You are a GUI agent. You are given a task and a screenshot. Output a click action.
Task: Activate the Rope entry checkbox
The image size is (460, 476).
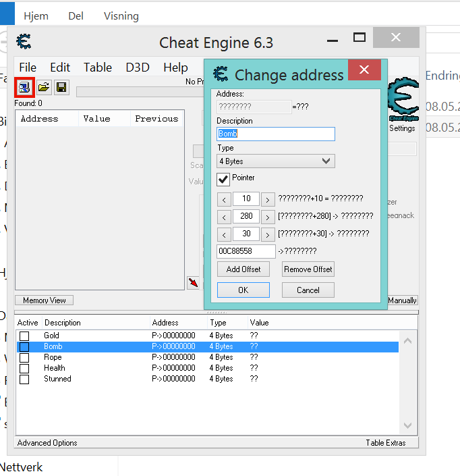[24, 357]
